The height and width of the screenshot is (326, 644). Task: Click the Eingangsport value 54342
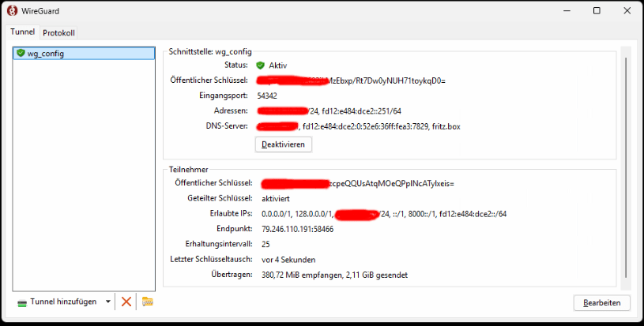[x=267, y=96]
